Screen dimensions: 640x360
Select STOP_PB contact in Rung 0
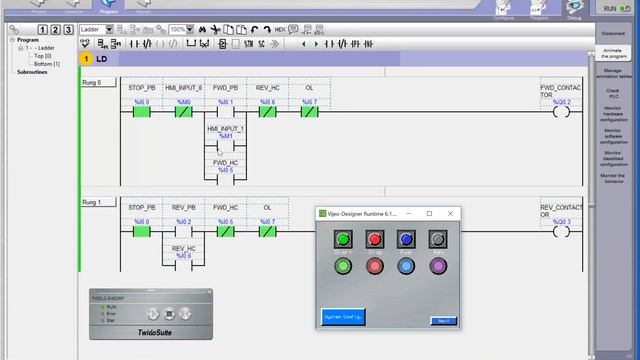tap(142, 111)
